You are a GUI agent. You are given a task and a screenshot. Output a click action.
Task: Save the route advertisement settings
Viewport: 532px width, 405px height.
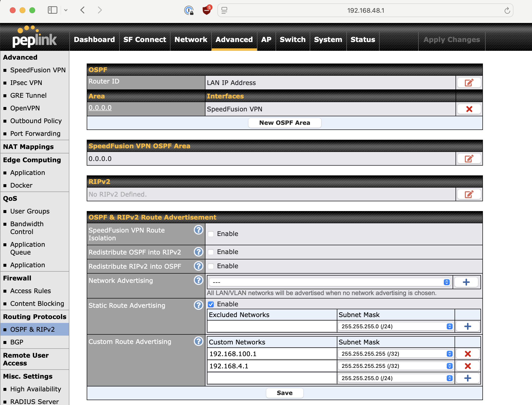(285, 393)
